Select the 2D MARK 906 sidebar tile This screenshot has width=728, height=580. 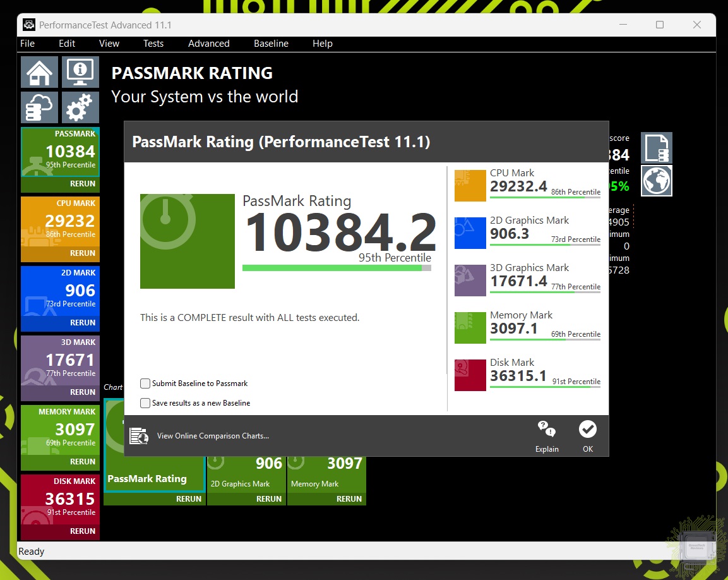click(x=61, y=291)
